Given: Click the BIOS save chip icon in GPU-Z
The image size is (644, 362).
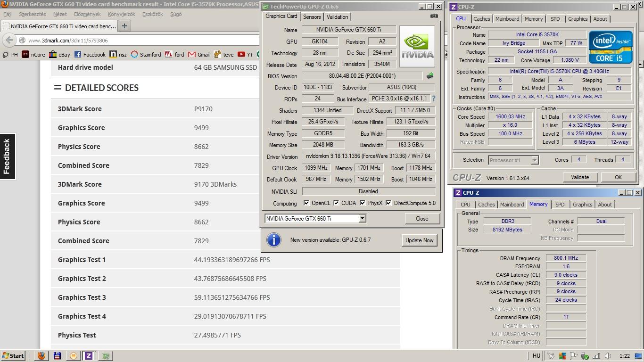Looking at the screenshot, I should coord(430,76).
